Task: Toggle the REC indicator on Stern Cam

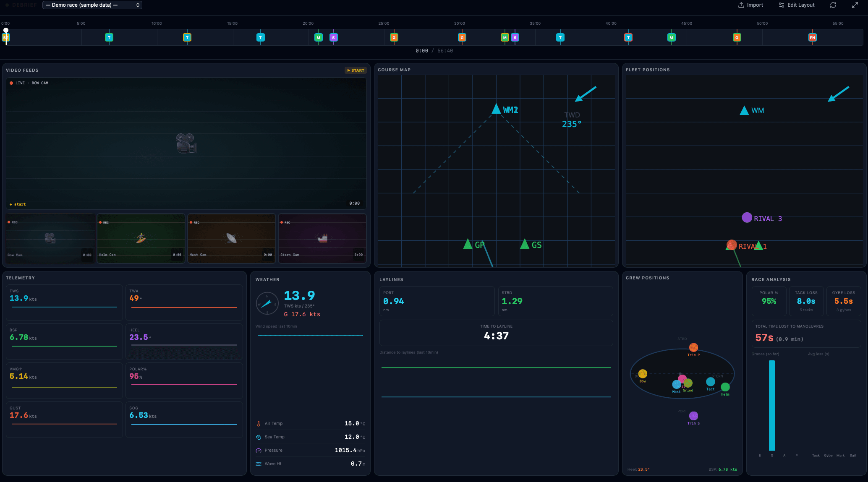Action: point(282,222)
